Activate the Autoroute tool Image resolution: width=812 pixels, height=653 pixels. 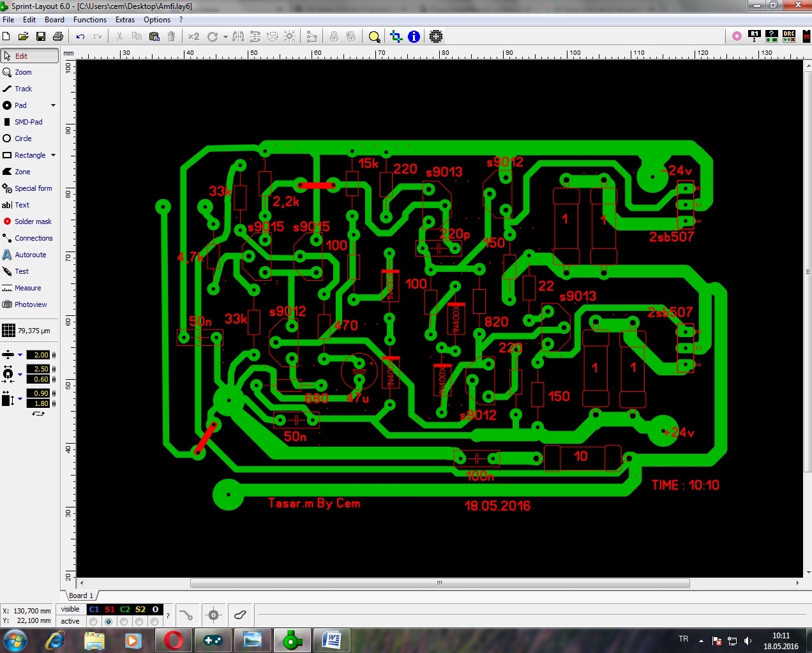pyautogui.click(x=30, y=255)
